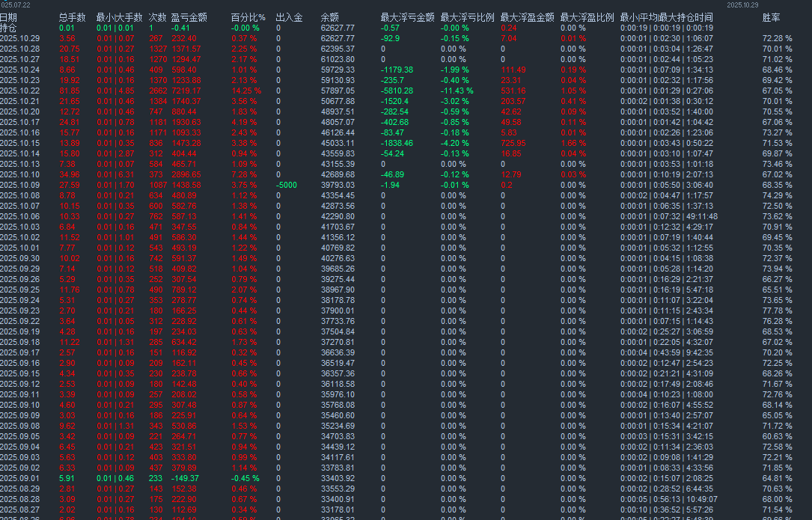
Task: Click the -0.45 % percentage cell
Action: tap(245, 478)
